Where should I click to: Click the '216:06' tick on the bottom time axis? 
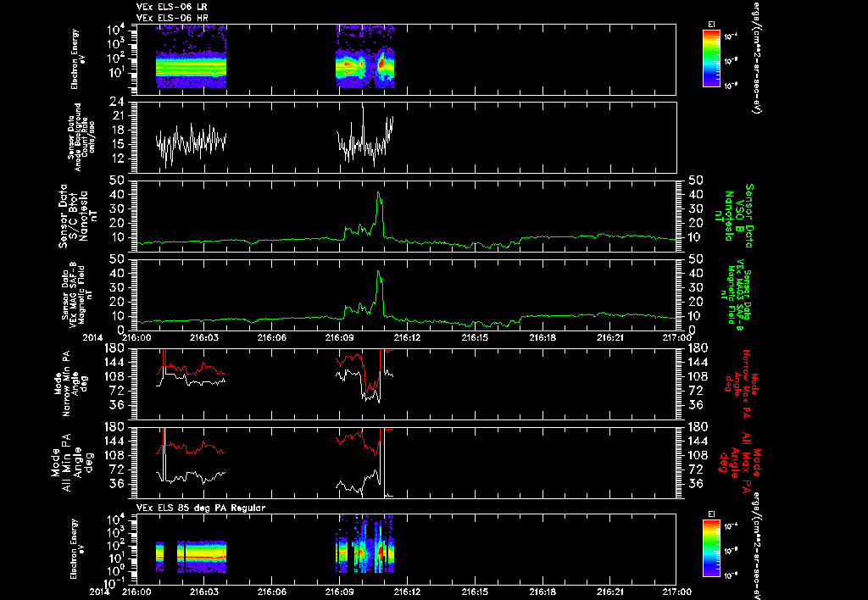pos(272,592)
